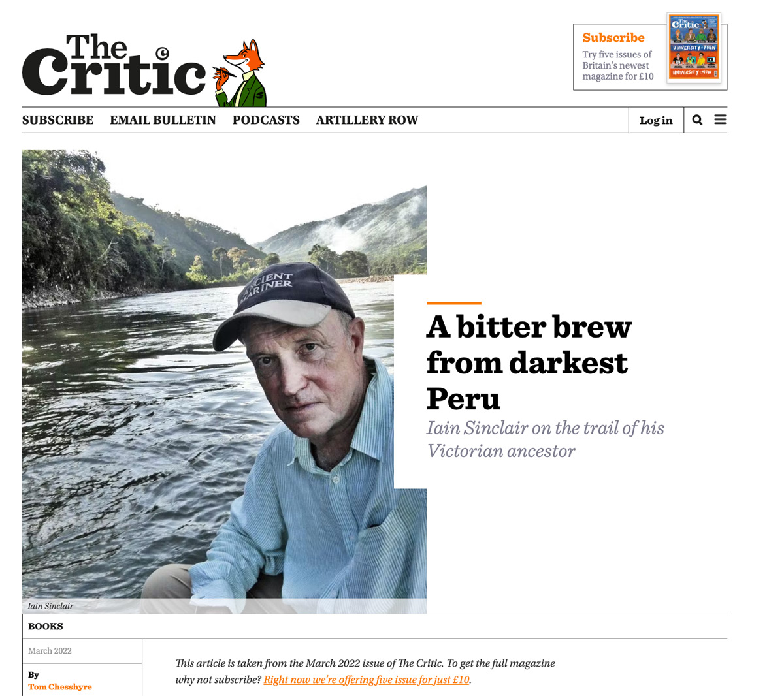Open the hamburger menu icon
This screenshot has height=696, width=784.
pos(720,119)
